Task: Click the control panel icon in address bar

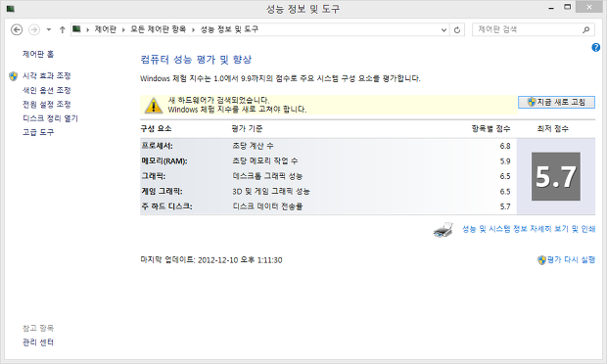Action: [x=76, y=29]
